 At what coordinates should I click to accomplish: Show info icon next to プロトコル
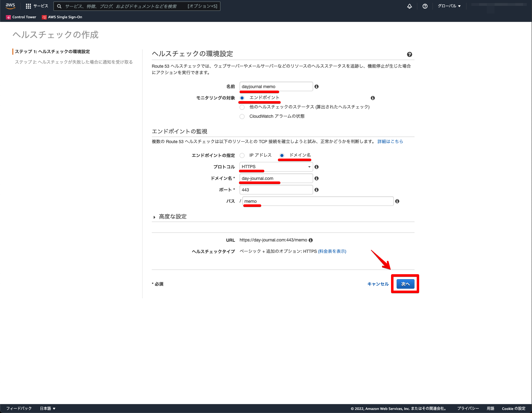pyautogui.click(x=317, y=167)
